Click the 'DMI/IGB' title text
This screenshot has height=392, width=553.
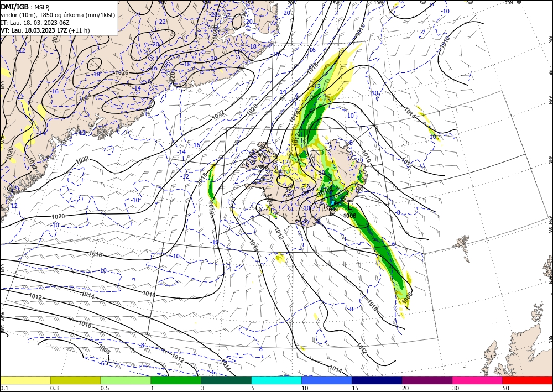tap(14, 6)
